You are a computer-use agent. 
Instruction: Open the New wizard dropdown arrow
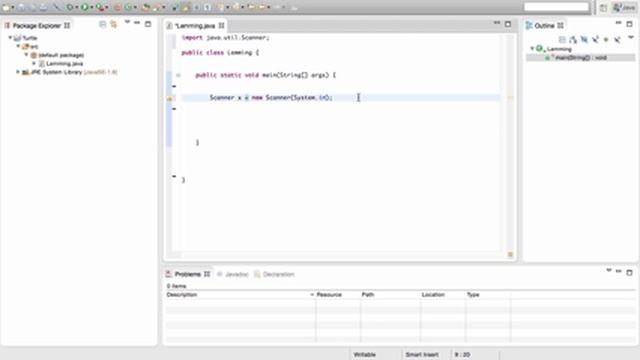click(13, 7)
